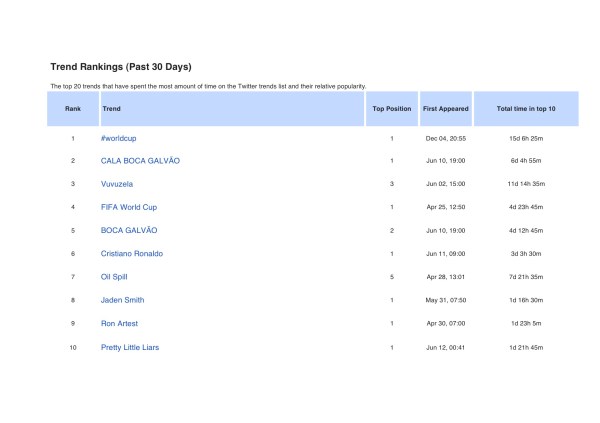Sort by Total time in top 10

[x=526, y=107]
